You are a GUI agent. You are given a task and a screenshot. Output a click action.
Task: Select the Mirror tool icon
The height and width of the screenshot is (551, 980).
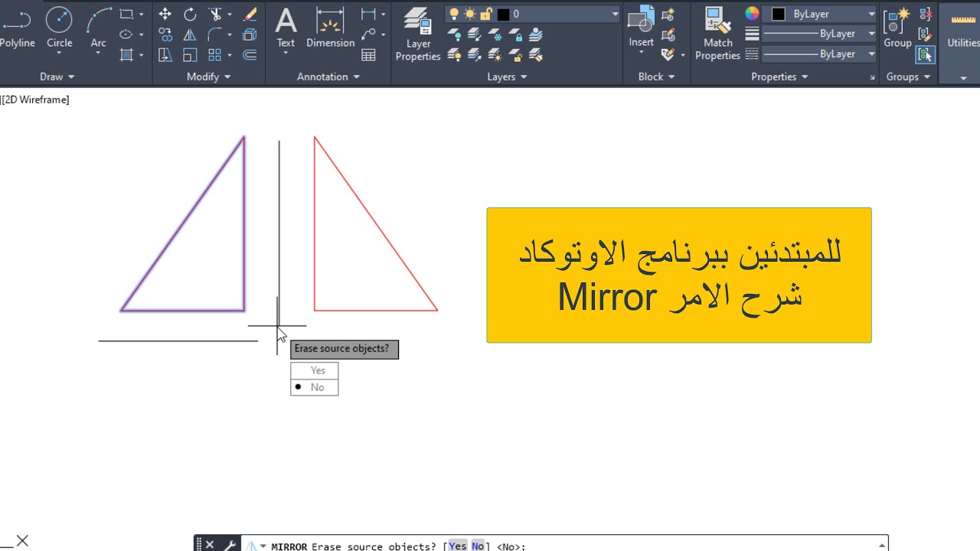tap(190, 34)
